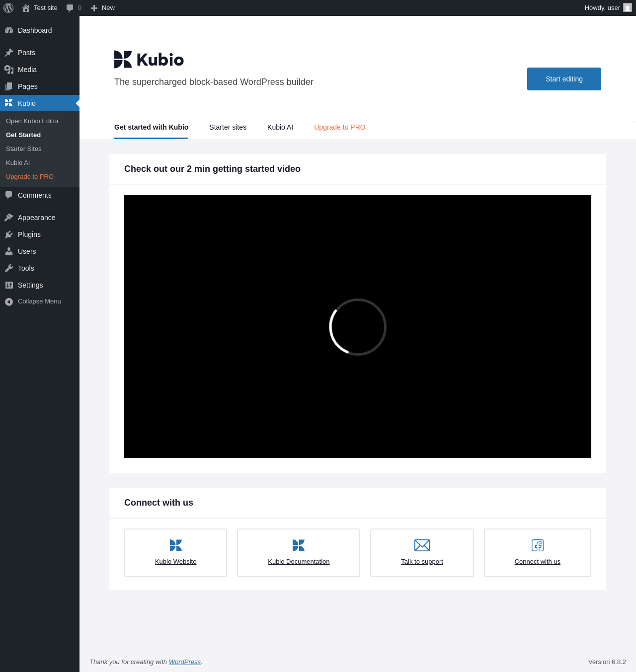
Task: Click the Dashboard gauge icon in the sidebar
Action: [9, 30]
